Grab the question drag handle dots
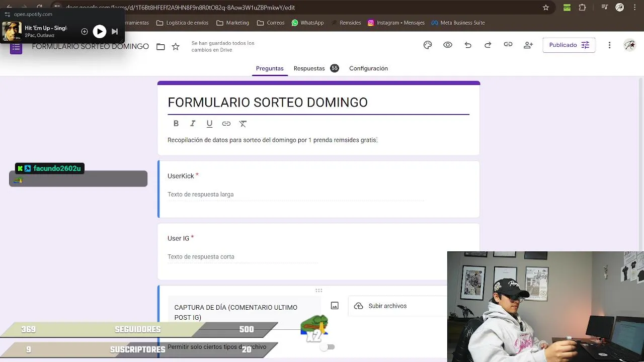This screenshot has height=362, width=644. [318, 290]
